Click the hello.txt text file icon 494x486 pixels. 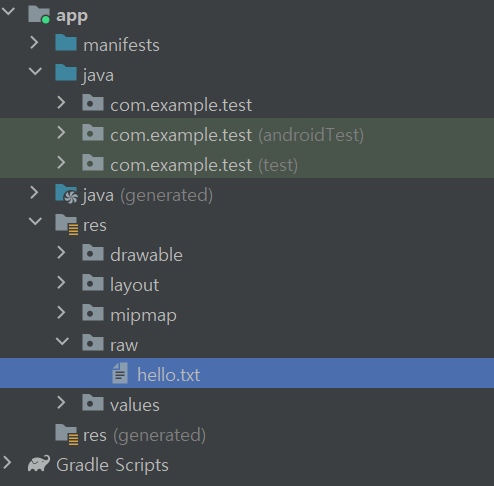click(120, 373)
